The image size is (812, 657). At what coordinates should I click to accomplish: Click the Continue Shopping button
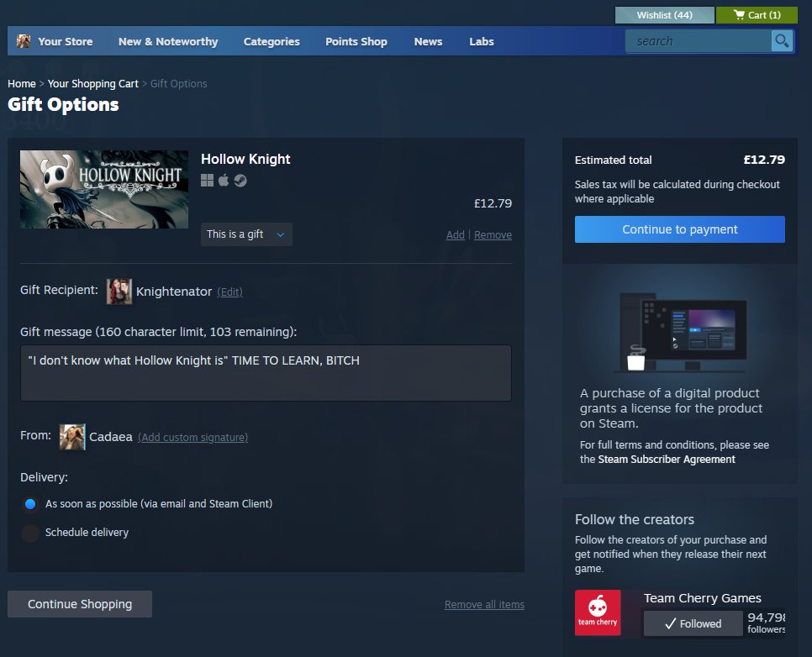tap(80, 604)
